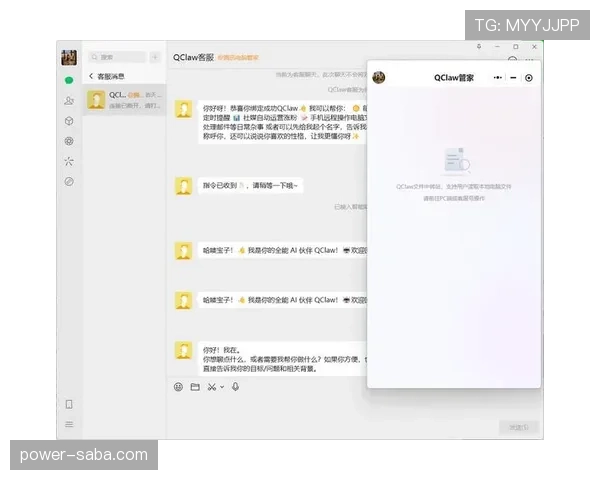Open the Channels starburst icon in sidebar
600x480 pixels.
click(69, 161)
